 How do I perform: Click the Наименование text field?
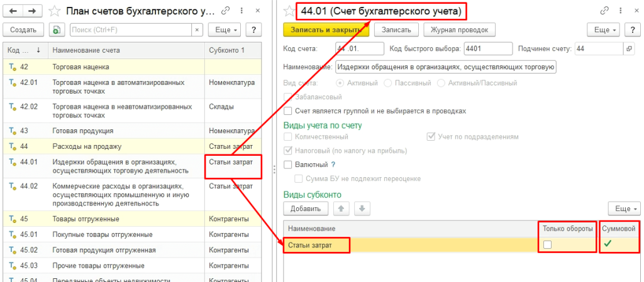[x=446, y=67]
